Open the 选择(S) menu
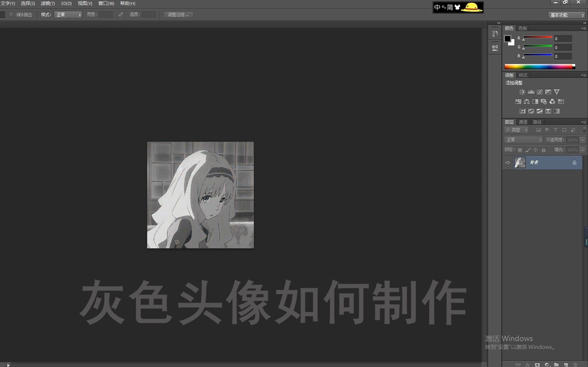The image size is (588, 367). click(x=28, y=4)
